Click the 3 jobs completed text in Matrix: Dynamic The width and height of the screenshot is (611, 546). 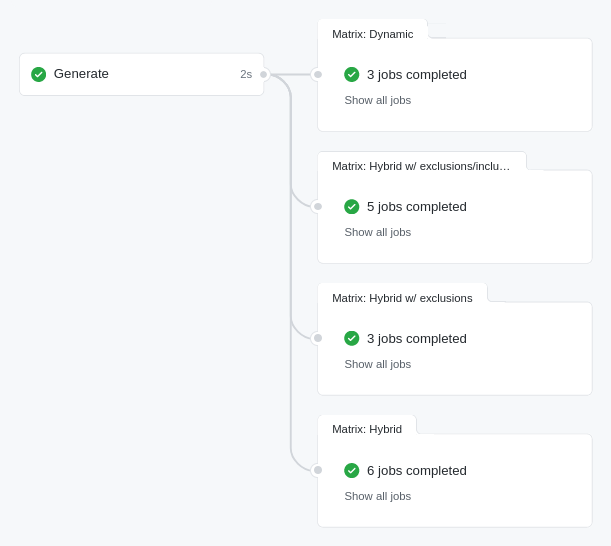[x=416, y=74]
